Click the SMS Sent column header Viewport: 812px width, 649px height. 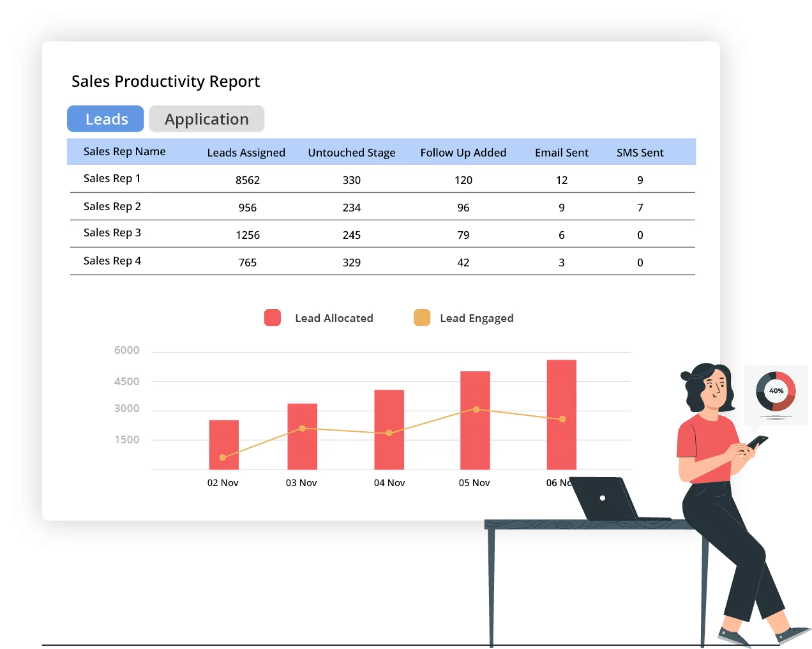click(640, 153)
